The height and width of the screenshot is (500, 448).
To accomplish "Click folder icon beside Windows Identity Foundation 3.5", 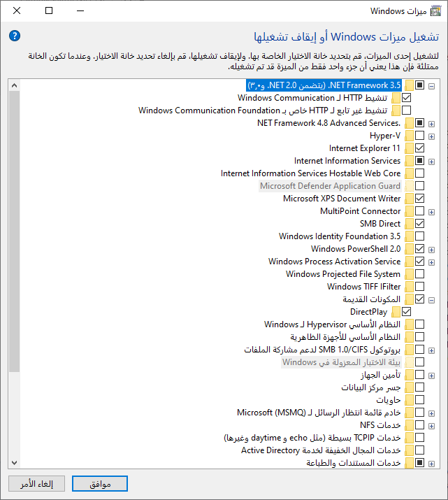I will pos(410,236).
